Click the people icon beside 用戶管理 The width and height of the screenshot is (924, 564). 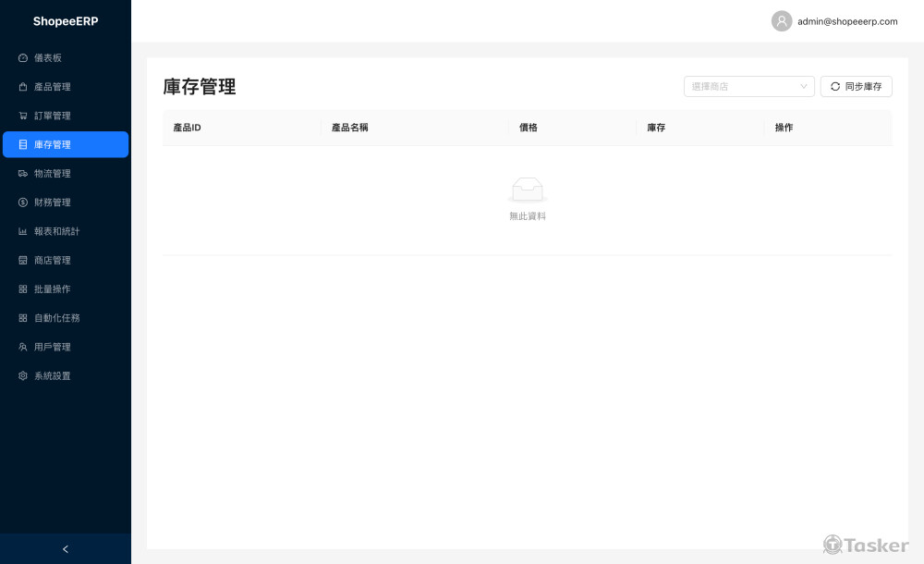coord(23,347)
